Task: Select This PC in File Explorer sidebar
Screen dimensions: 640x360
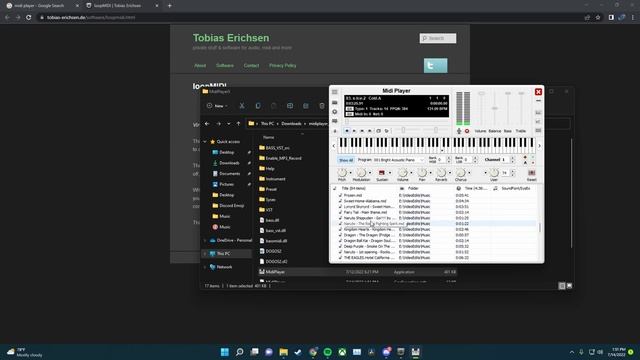Action: point(227,254)
